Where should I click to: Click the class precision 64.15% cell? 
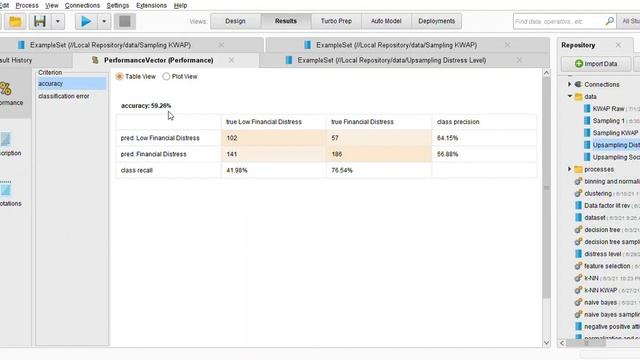point(484,138)
